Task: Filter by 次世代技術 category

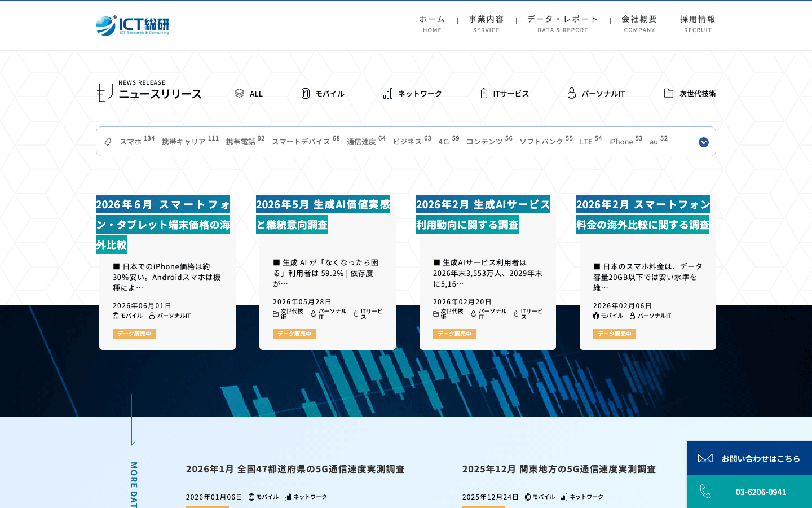Action: (x=690, y=93)
